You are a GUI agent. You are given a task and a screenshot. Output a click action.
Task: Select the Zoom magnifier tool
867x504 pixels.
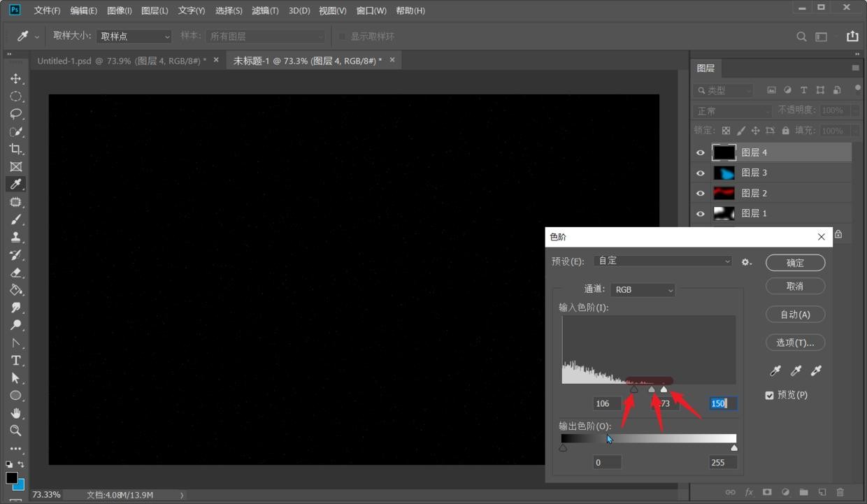click(15, 431)
